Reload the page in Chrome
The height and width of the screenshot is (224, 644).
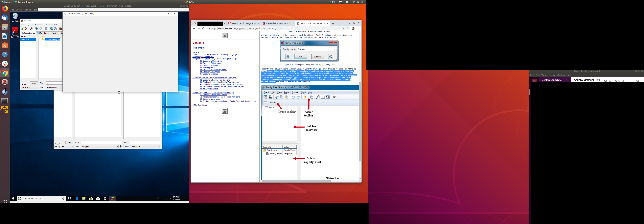204,28
